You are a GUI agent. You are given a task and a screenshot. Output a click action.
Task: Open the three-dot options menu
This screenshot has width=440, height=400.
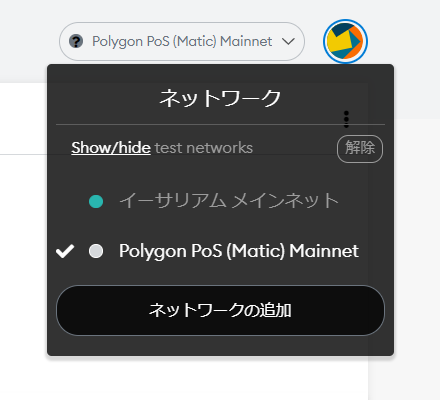pos(346,119)
